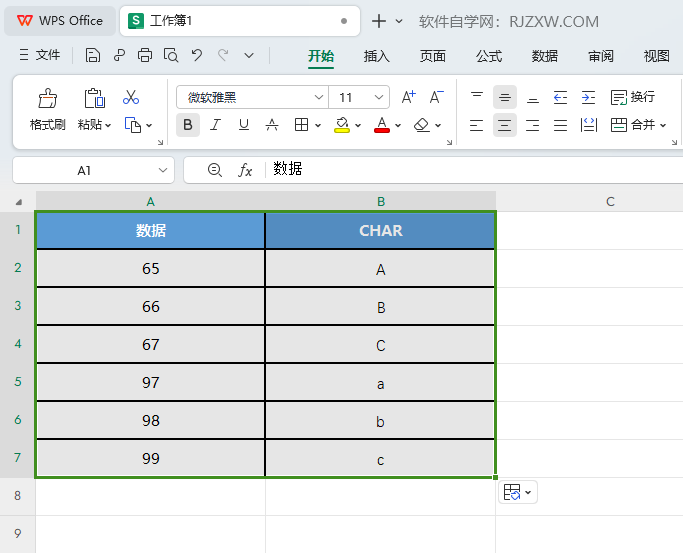The width and height of the screenshot is (683, 553).
Task: Toggle bottom vertical alignment
Action: [x=532, y=98]
